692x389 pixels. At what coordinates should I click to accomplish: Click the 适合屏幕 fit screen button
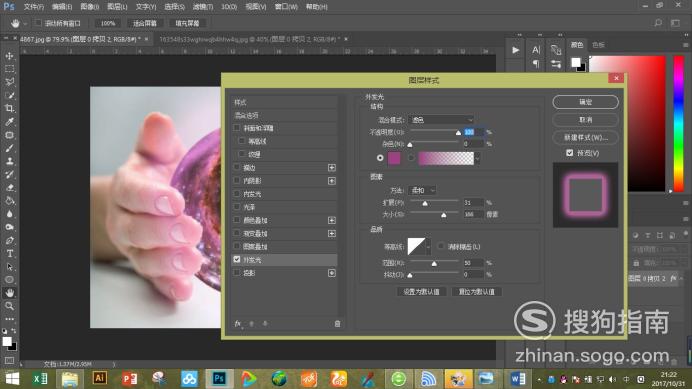pyautogui.click(x=144, y=23)
